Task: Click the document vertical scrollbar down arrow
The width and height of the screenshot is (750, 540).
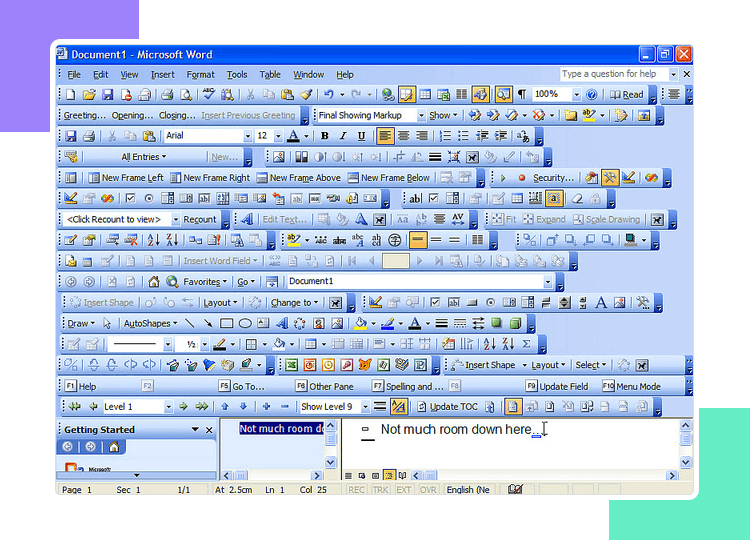Action: coord(685,463)
